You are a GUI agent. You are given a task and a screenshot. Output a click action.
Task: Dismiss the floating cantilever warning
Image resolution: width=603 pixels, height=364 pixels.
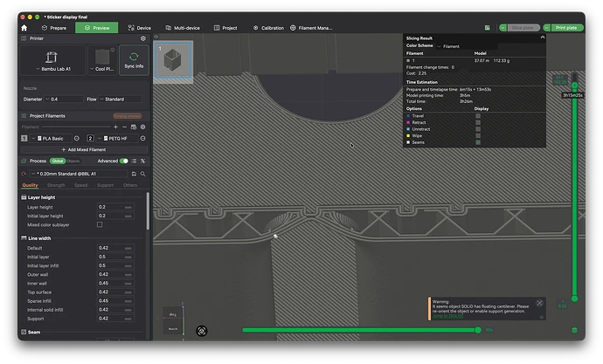click(539, 303)
